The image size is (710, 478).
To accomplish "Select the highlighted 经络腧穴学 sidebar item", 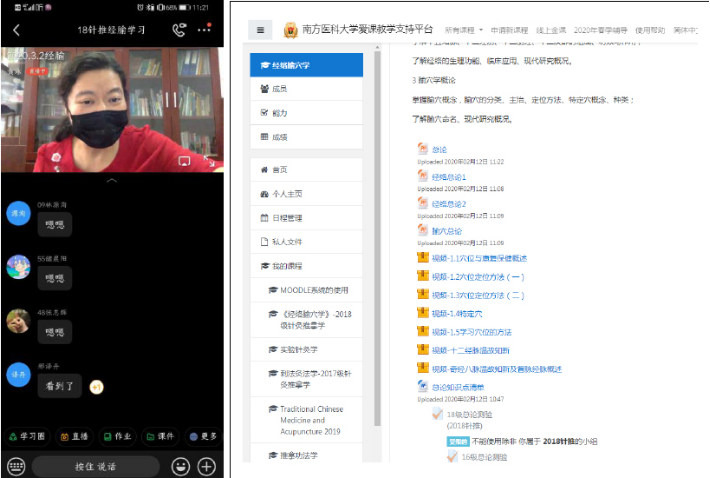I will (307, 65).
